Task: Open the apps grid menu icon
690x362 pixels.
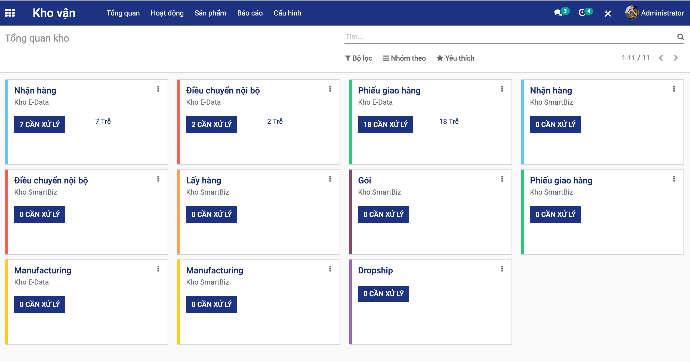Action: pyautogui.click(x=10, y=13)
